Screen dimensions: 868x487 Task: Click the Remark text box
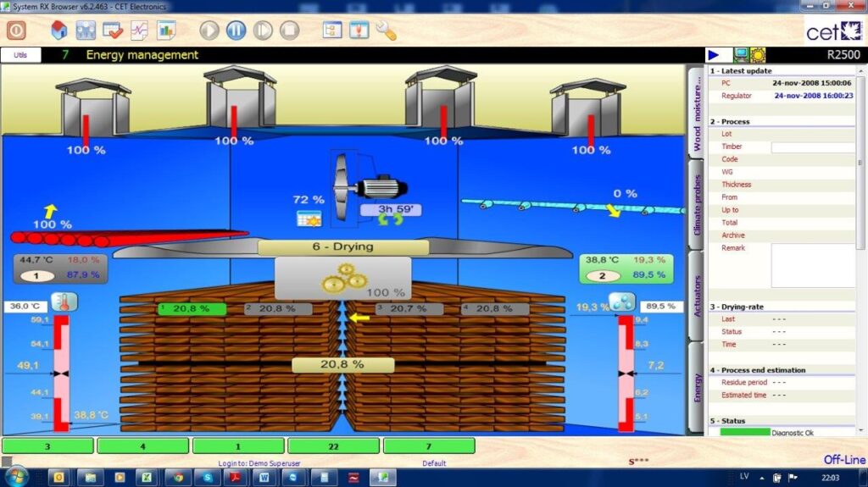[x=813, y=265]
